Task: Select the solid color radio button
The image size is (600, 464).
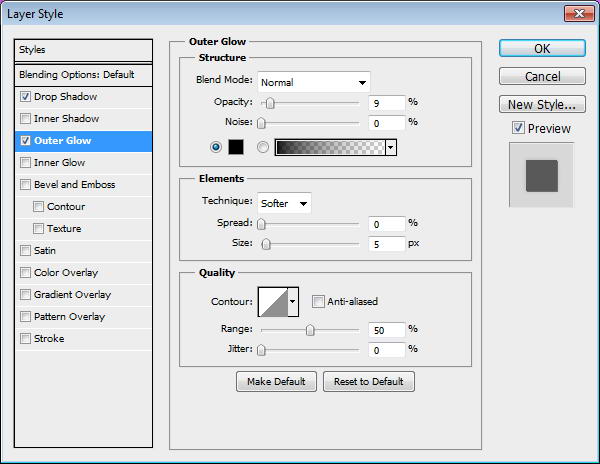Action: click(216, 147)
